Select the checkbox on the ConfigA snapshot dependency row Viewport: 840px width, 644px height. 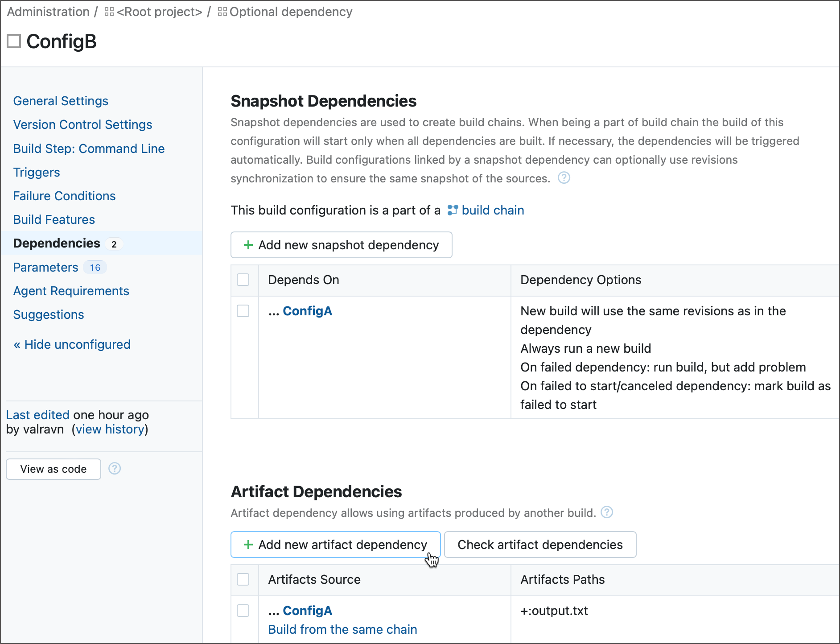[x=243, y=311]
